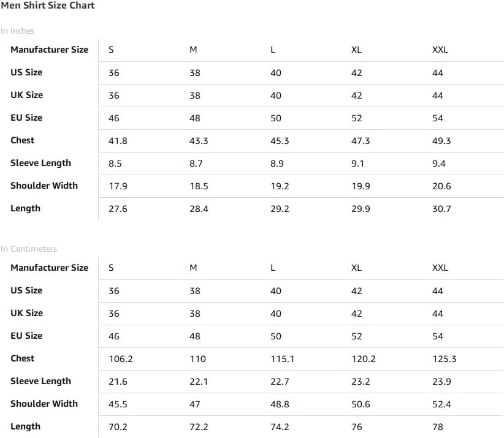Image resolution: width=504 pixels, height=438 pixels.
Task: Select EU Size 52 in inches table
Action: click(356, 118)
